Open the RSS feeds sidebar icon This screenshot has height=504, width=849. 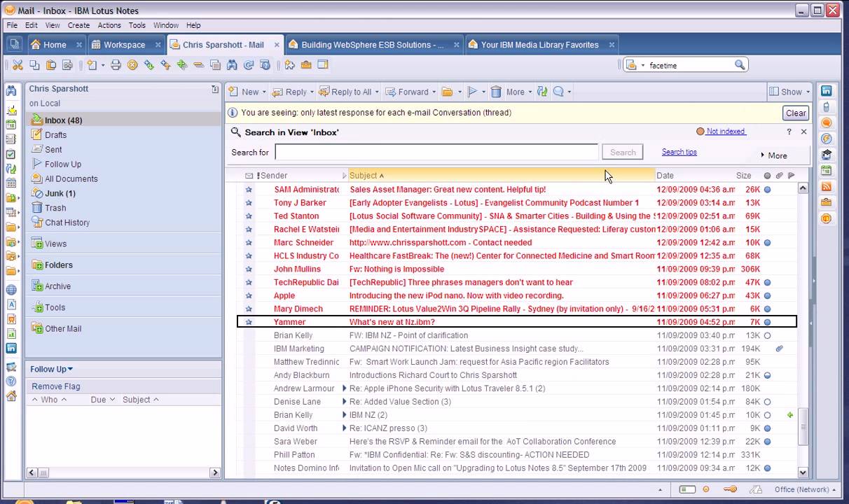[x=827, y=187]
